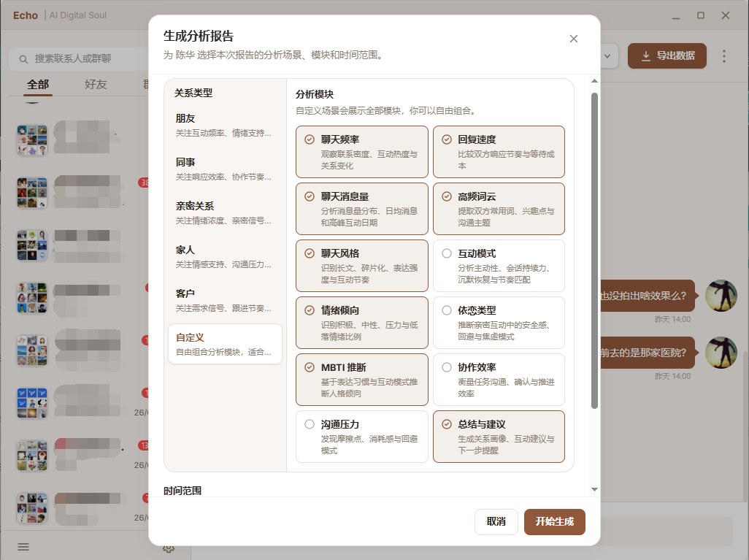Click the dialog scrollbar down arrow

coord(594,489)
